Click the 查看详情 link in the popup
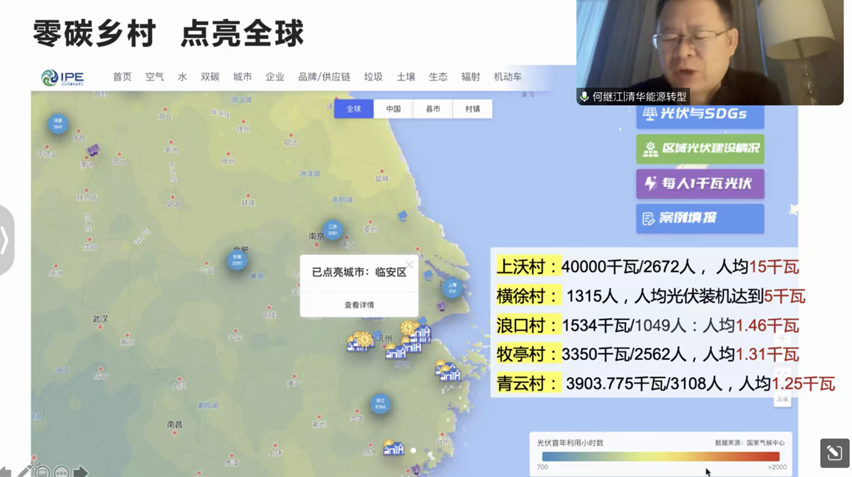This screenshot has height=477, width=852. pos(359,305)
